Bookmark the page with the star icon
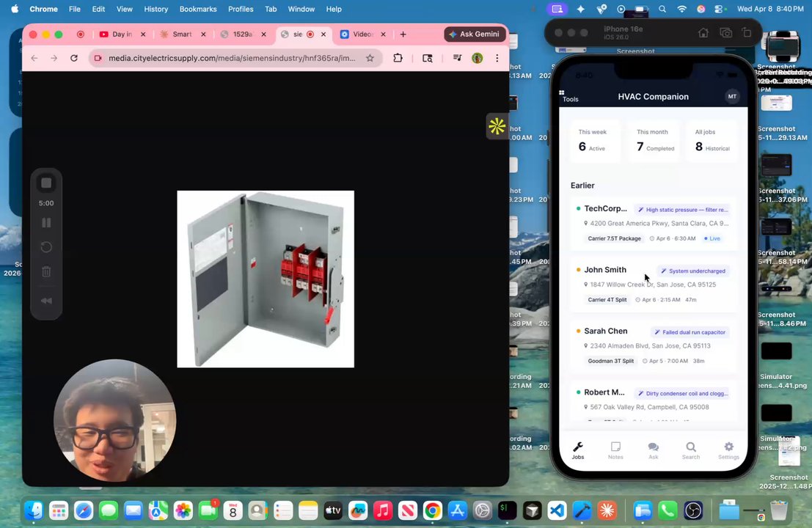 coord(370,58)
